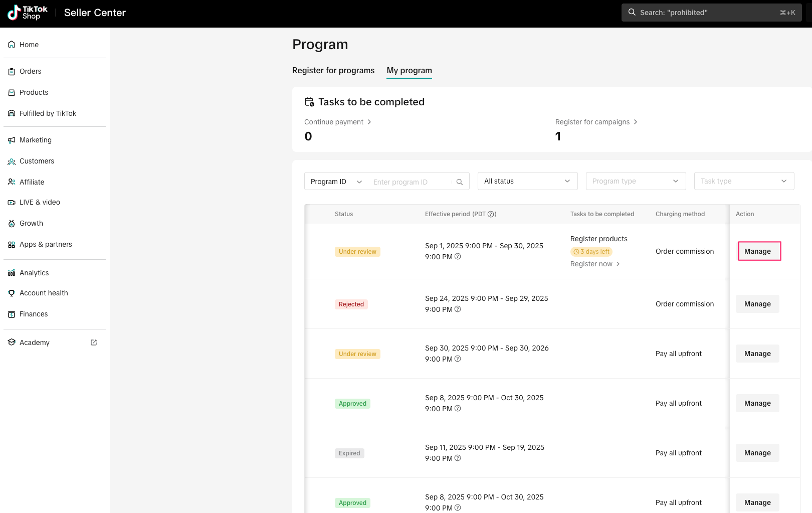The width and height of the screenshot is (812, 513).
Task: Open Analytics in the sidebar
Action: click(x=34, y=273)
